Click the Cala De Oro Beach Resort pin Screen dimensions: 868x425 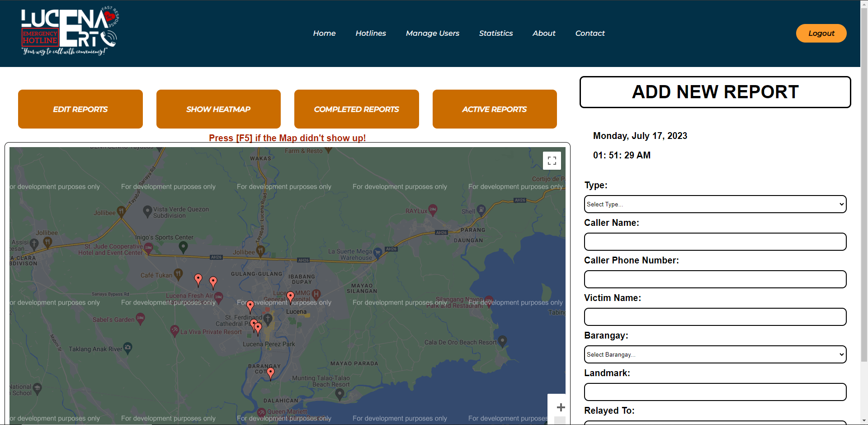point(502,340)
